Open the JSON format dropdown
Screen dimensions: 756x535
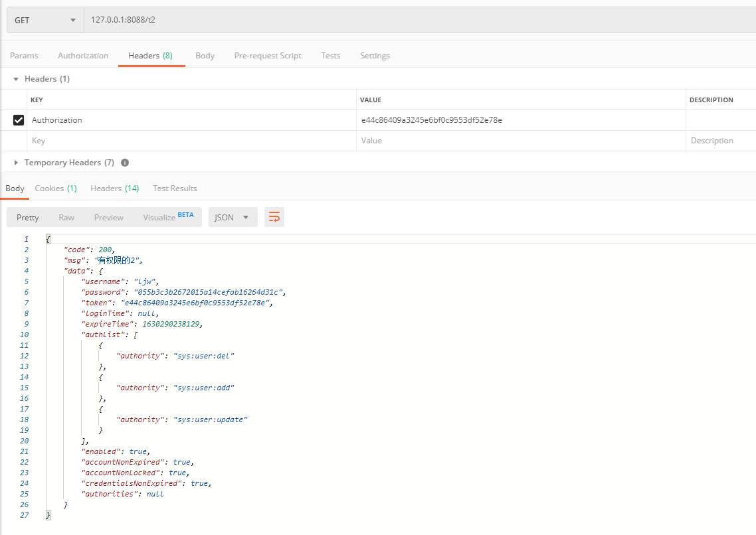233,217
